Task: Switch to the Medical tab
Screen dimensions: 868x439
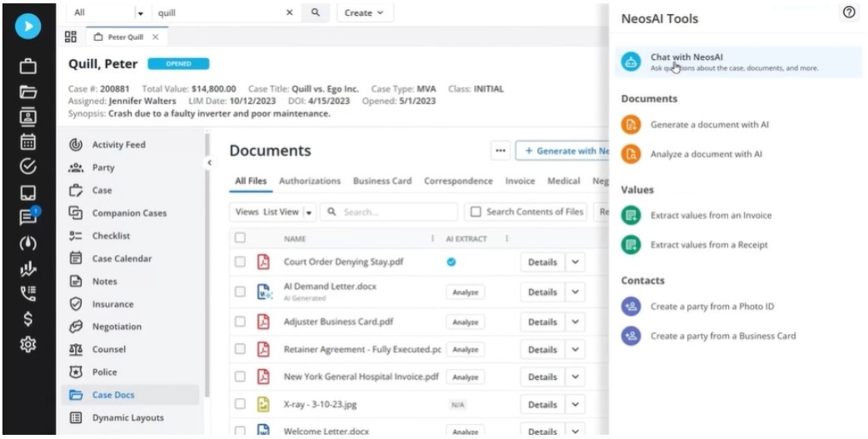Action: point(564,181)
